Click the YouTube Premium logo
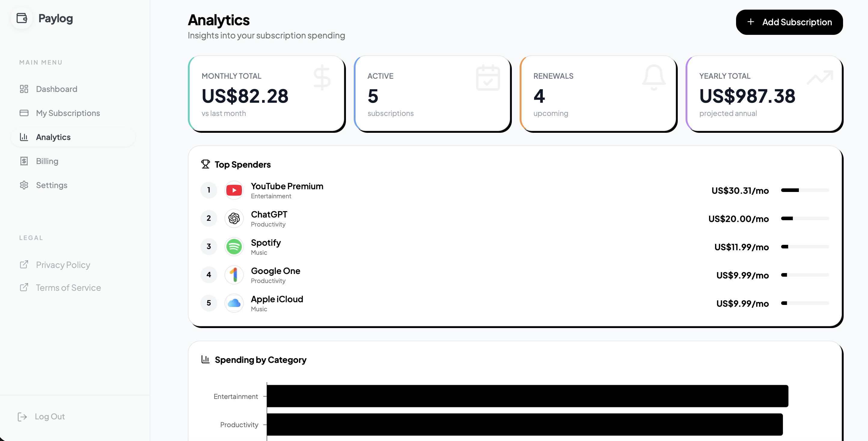Viewport: 868px width, 441px height. pyautogui.click(x=234, y=190)
